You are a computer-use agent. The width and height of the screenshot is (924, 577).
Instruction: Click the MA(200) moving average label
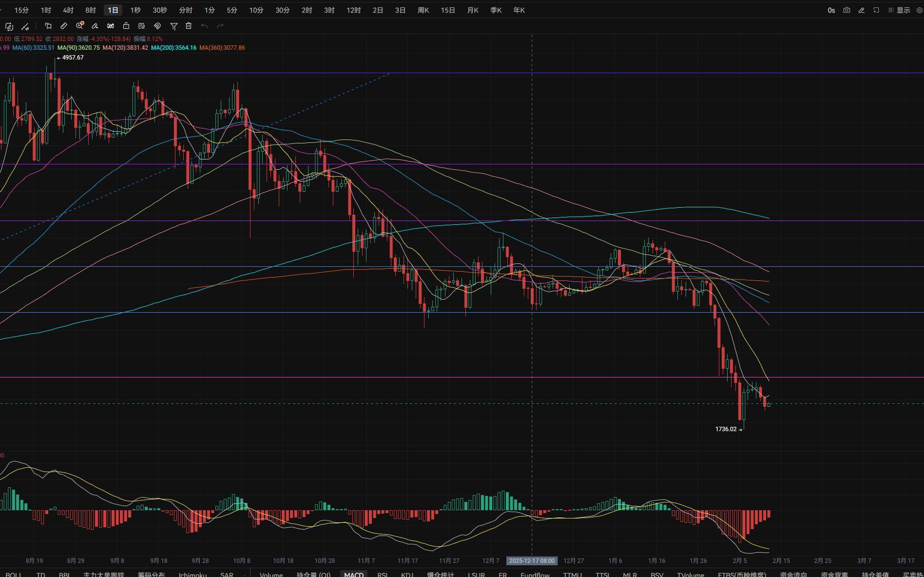click(173, 48)
